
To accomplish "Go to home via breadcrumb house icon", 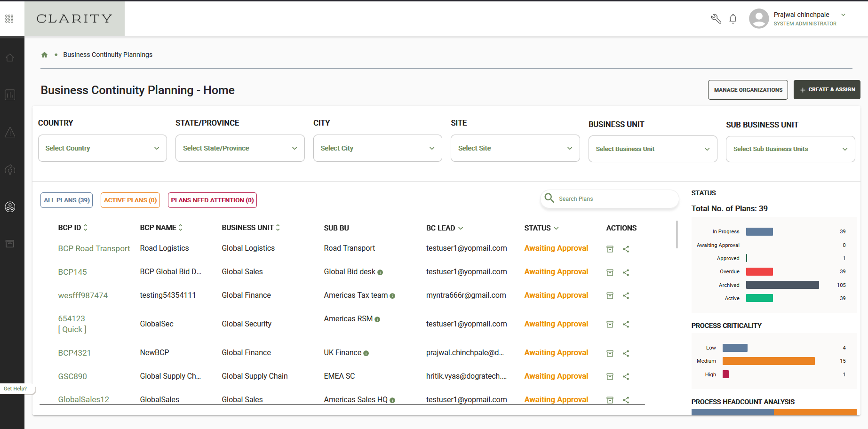I will click(x=45, y=55).
